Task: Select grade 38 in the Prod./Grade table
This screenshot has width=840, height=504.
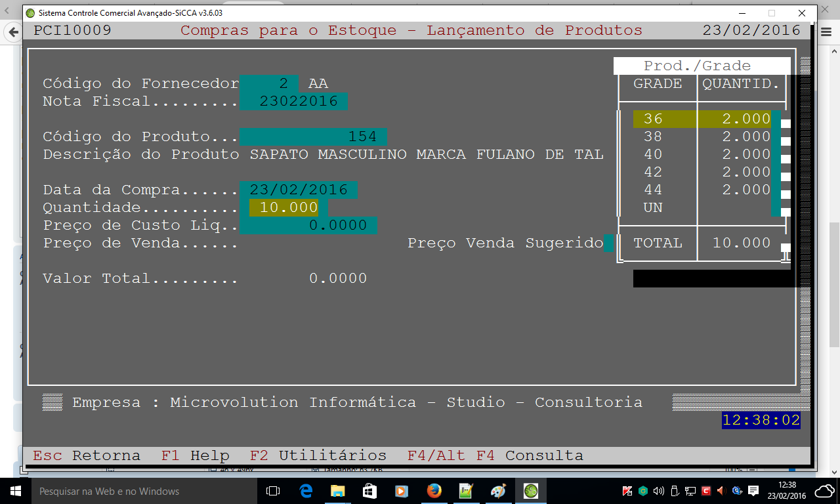Action: (653, 136)
